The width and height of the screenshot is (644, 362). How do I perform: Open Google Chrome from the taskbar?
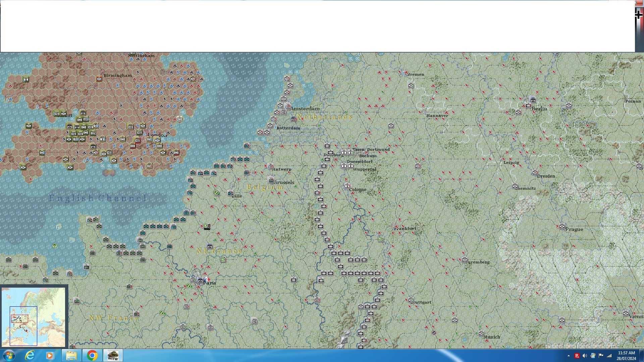pos(92,355)
